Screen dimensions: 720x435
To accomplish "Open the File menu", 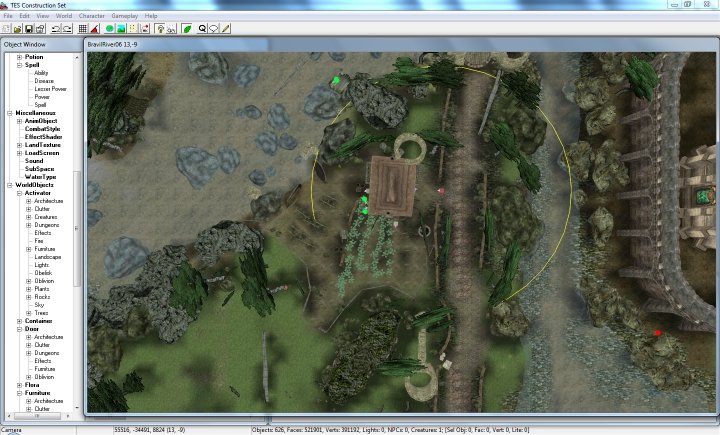I will point(8,16).
